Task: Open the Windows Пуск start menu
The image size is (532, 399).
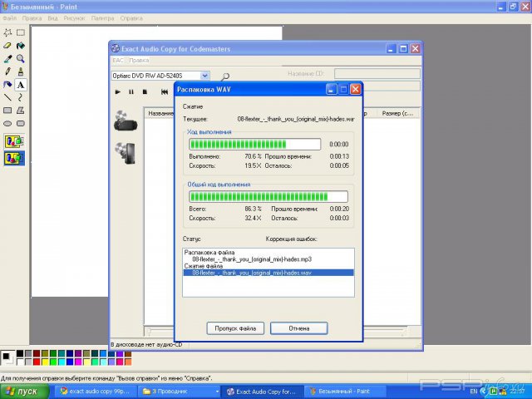Action: 22,391
